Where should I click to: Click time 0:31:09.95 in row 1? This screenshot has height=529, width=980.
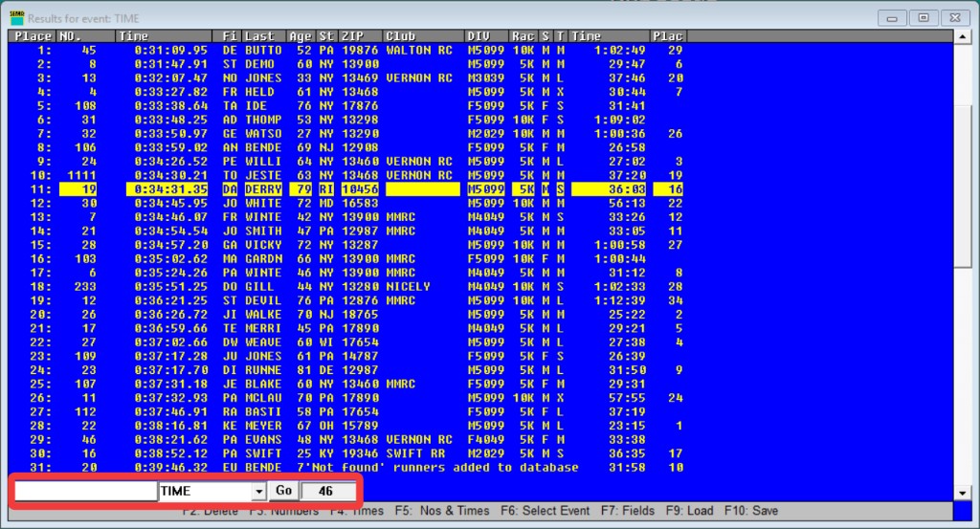click(x=171, y=50)
